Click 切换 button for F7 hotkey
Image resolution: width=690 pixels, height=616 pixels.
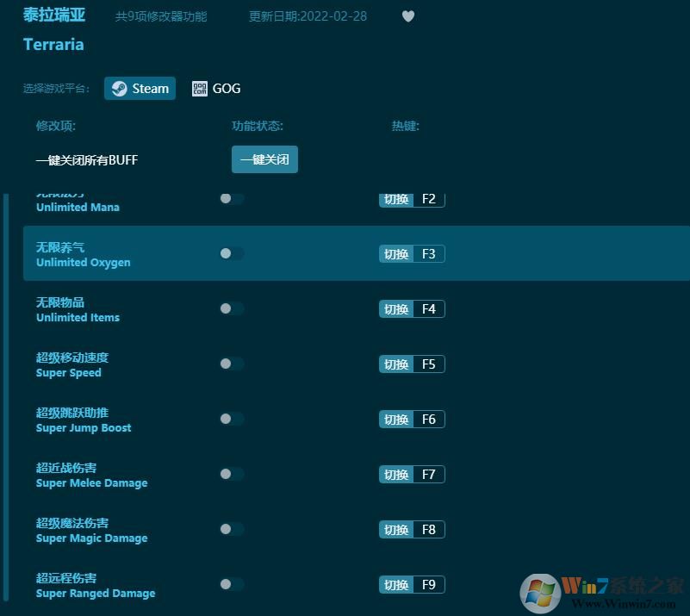396,475
